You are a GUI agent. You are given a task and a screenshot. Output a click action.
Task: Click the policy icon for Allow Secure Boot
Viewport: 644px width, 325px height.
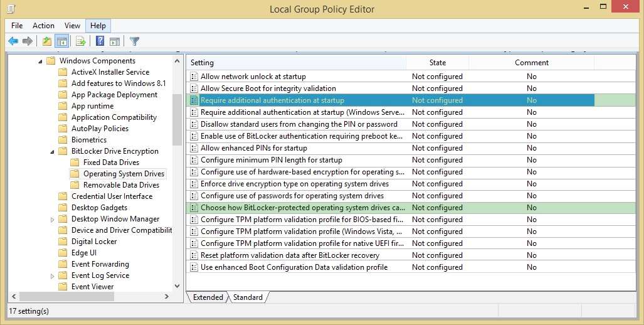[x=194, y=88]
